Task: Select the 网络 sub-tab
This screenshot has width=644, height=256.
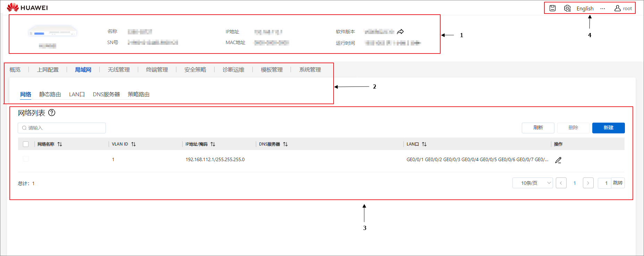Action: 26,94
